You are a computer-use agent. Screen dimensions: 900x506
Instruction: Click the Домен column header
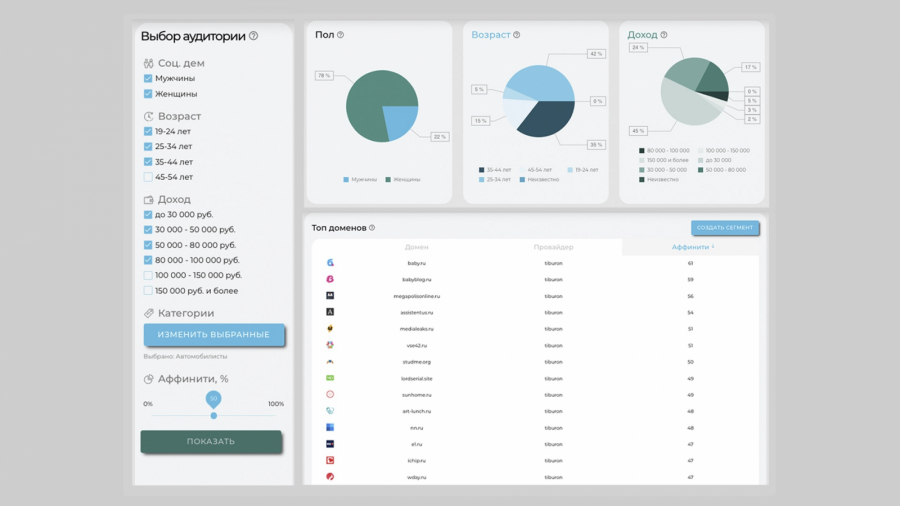[x=416, y=247]
